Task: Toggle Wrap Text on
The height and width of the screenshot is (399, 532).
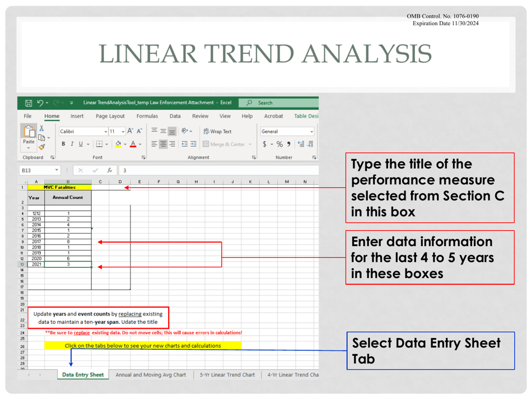Action: point(217,132)
